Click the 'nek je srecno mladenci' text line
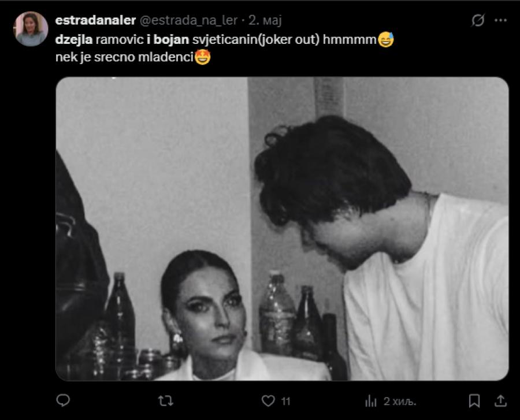 tap(124, 58)
